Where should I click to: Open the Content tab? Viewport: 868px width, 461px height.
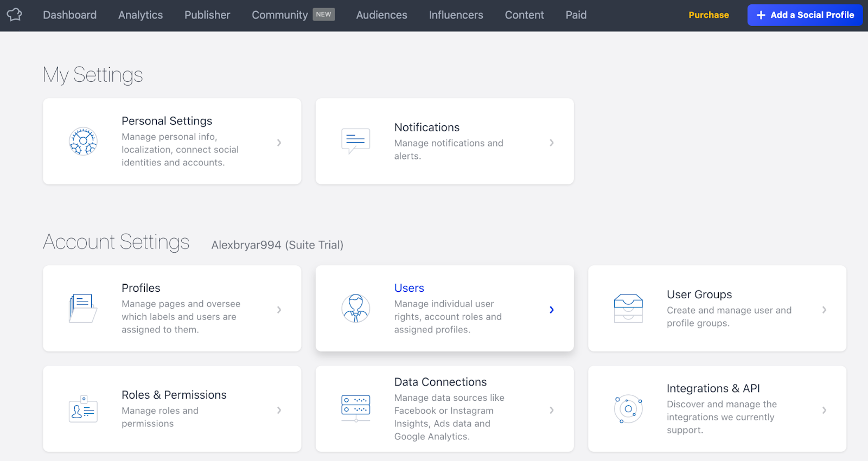(x=524, y=15)
